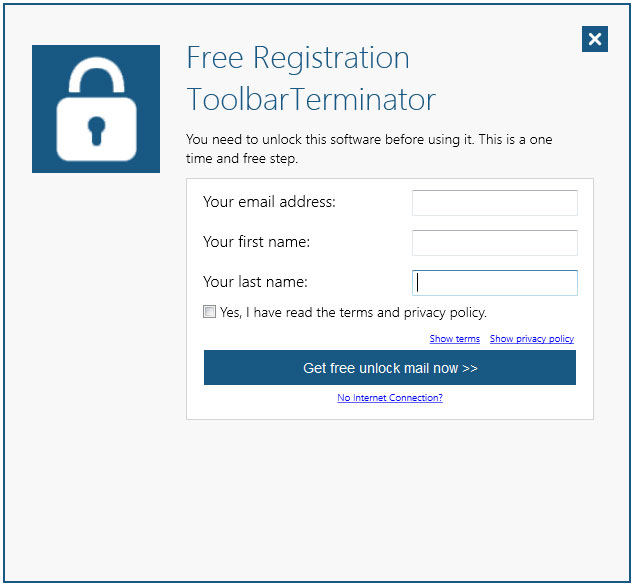
Task: Click the 'Your last name:' label
Action: (255, 282)
